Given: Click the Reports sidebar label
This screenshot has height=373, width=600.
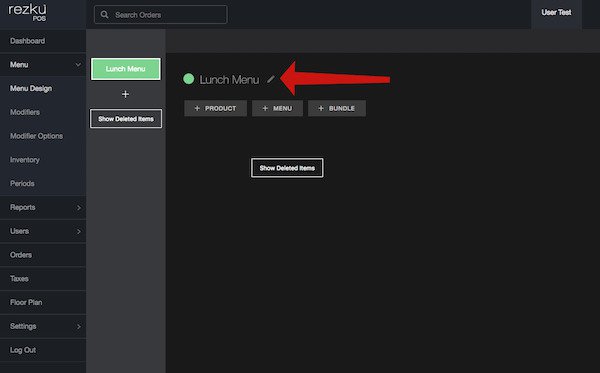Looking at the screenshot, I should click(23, 207).
